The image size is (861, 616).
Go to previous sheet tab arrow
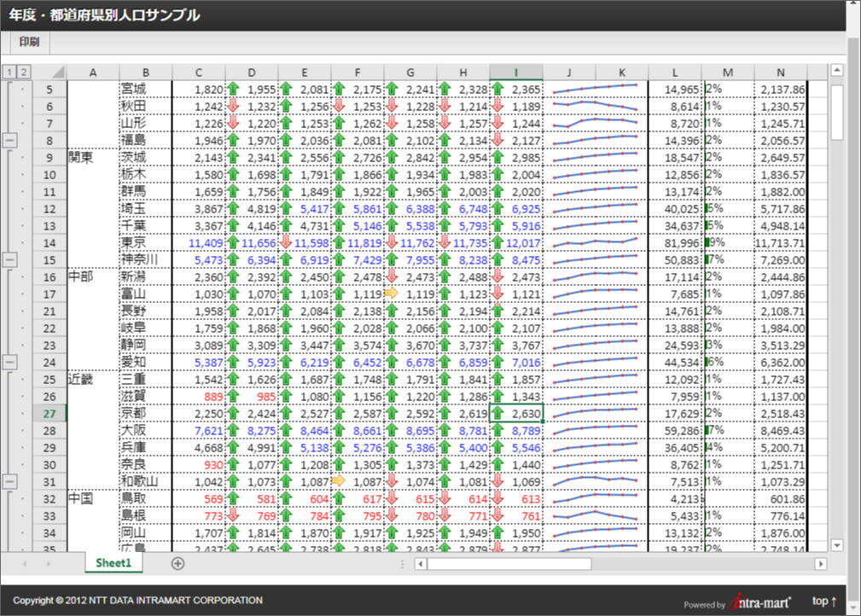[x=24, y=564]
